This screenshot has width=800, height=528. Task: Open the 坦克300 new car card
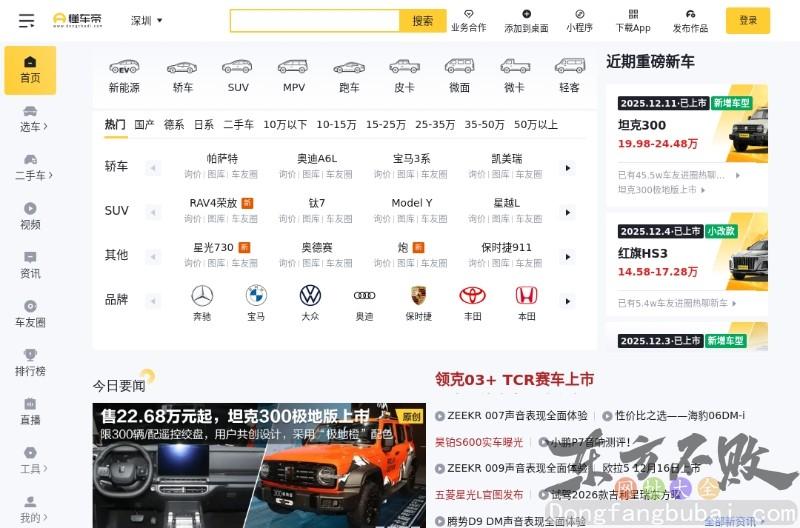tap(687, 145)
